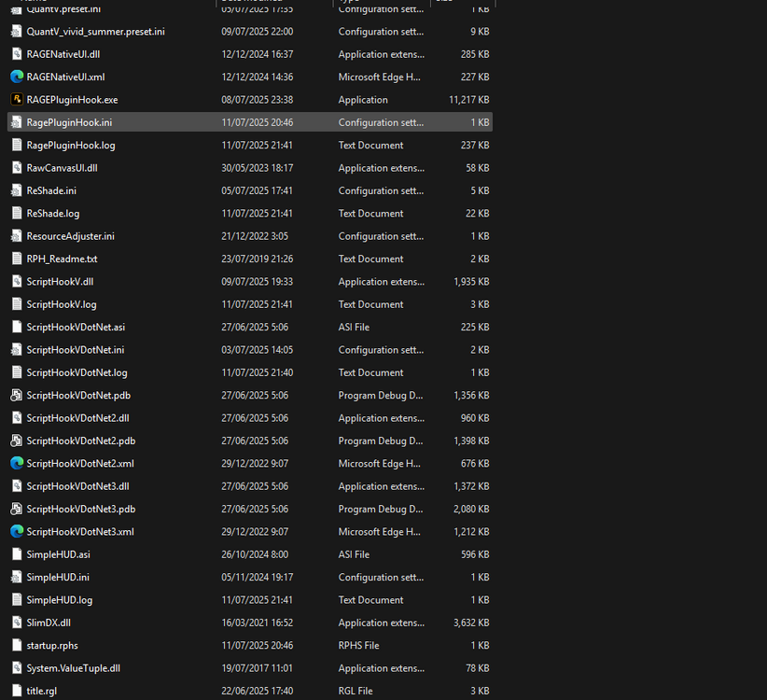The image size is (767, 700).
Task: Select the QuantV_vivid_summer.preset.ini file name
Action: coord(95,32)
